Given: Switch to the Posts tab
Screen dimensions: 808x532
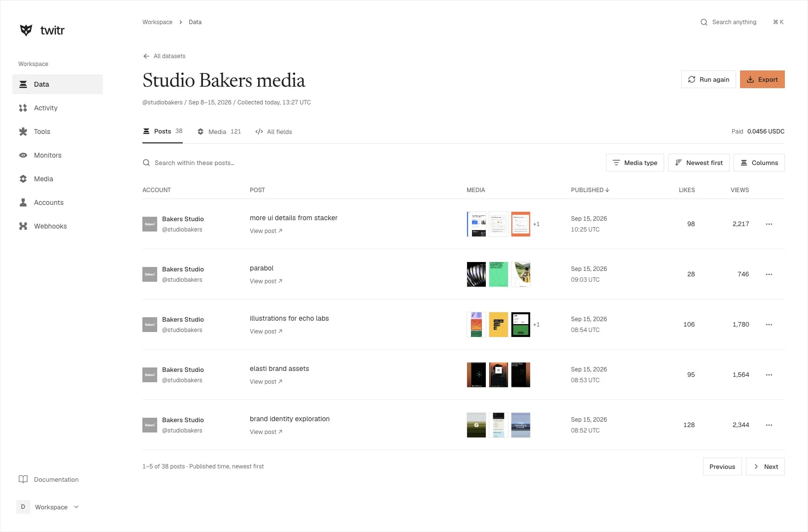Looking at the screenshot, I should [x=163, y=132].
